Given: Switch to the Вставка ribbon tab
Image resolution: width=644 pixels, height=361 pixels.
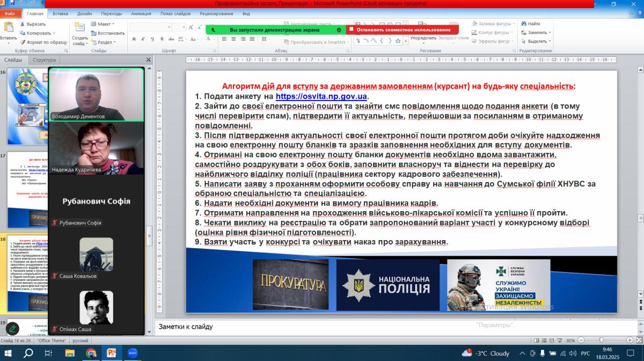Looking at the screenshot, I should (61, 13).
